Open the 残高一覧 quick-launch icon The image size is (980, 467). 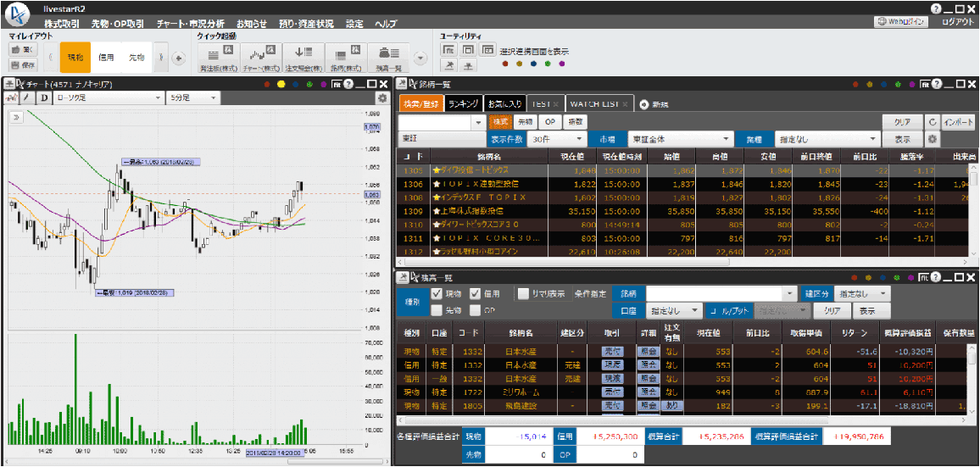point(388,58)
